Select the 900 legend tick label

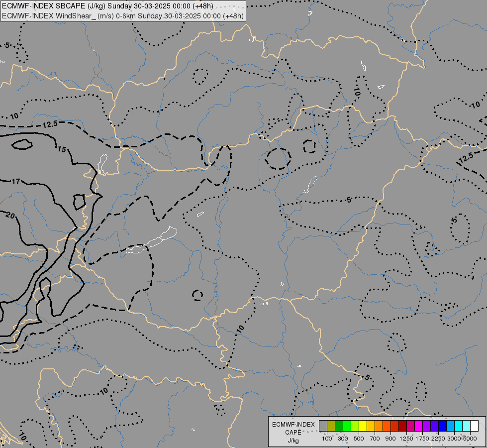pos(390,439)
